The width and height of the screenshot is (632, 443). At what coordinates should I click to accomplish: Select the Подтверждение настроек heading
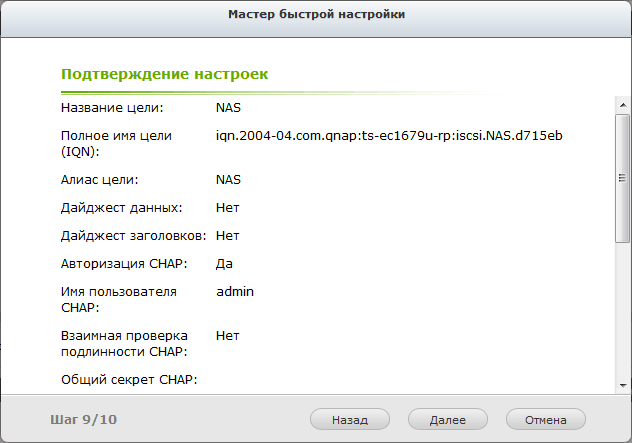[164, 74]
